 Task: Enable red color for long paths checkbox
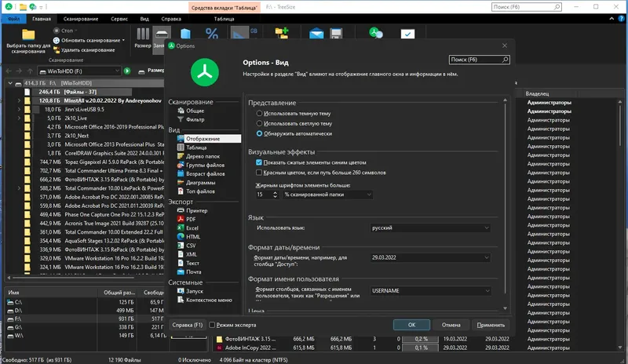(x=259, y=173)
